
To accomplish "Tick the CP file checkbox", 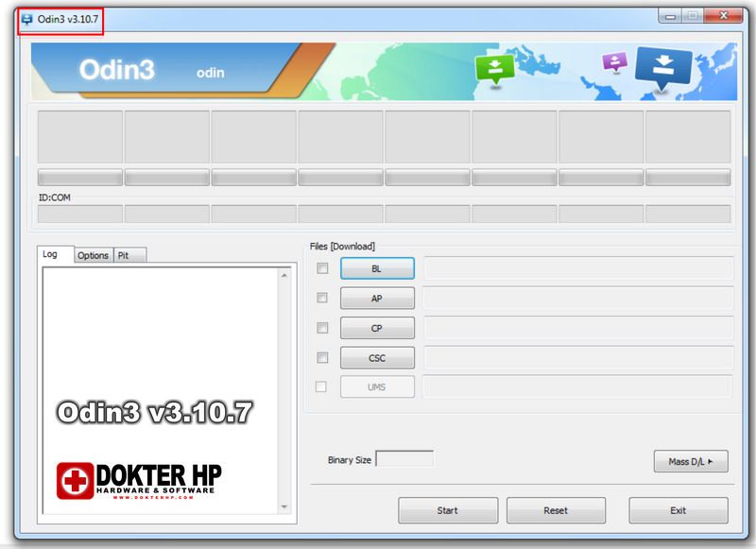I will pyautogui.click(x=322, y=328).
